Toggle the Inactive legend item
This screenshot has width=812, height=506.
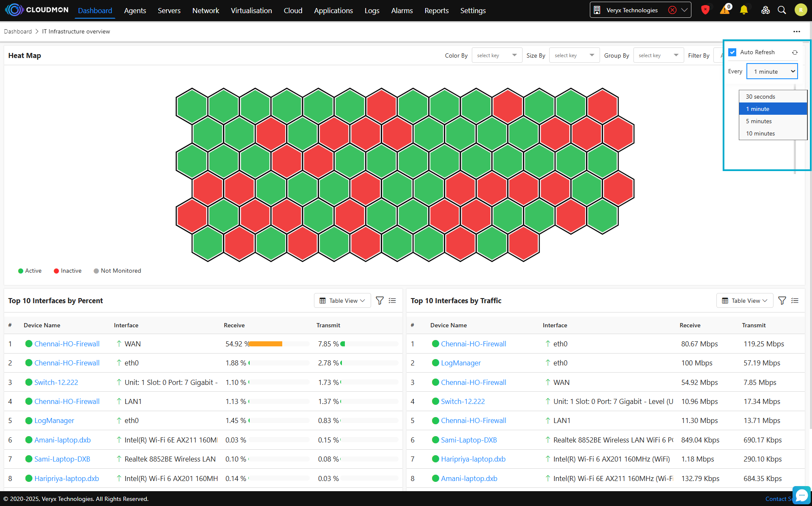click(68, 271)
